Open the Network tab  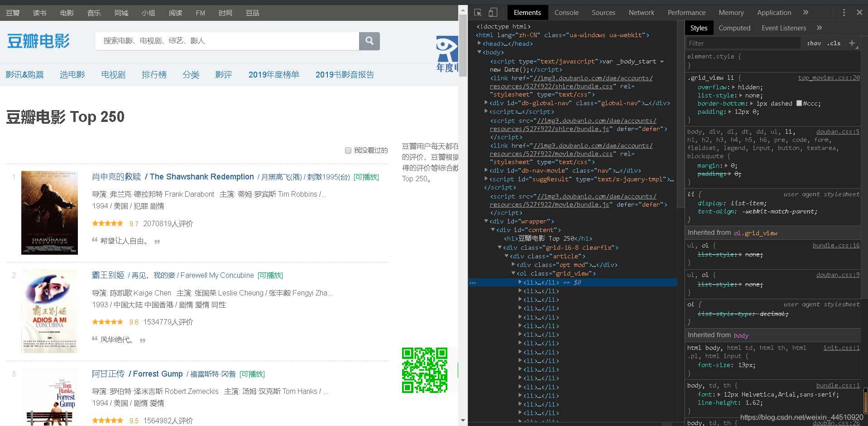[641, 13]
